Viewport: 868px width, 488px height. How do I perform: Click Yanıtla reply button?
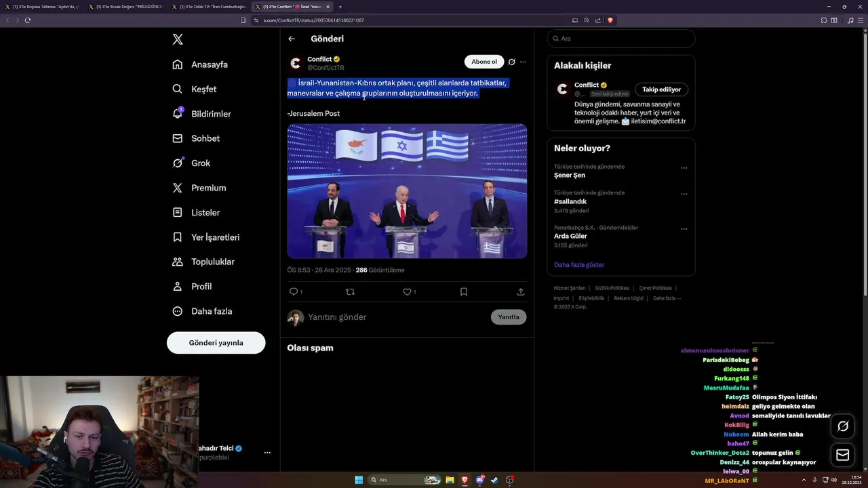point(509,317)
